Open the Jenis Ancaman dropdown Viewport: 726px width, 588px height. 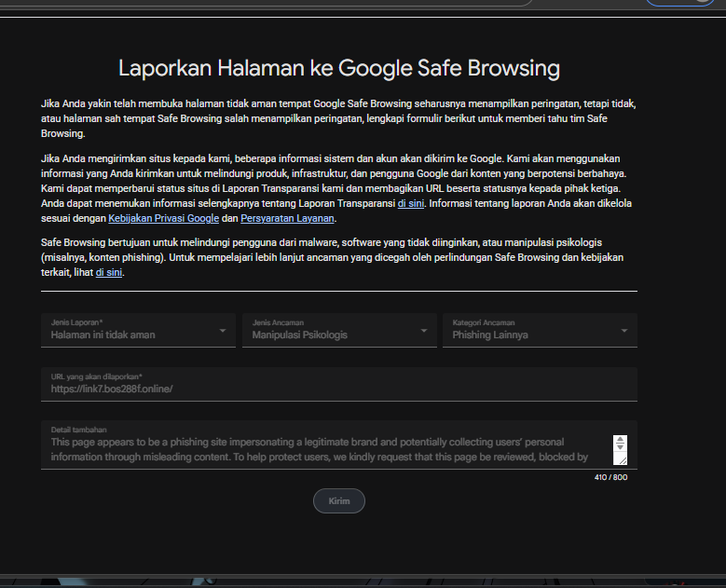point(339,330)
